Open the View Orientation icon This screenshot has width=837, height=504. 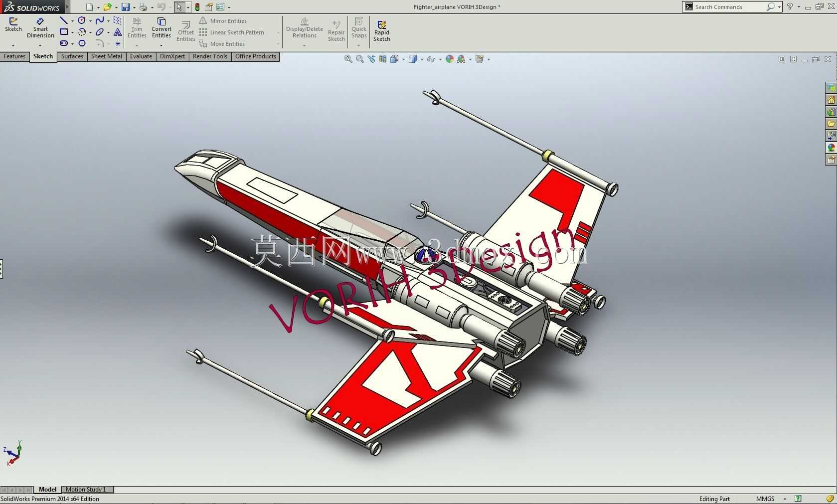(394, 59)
